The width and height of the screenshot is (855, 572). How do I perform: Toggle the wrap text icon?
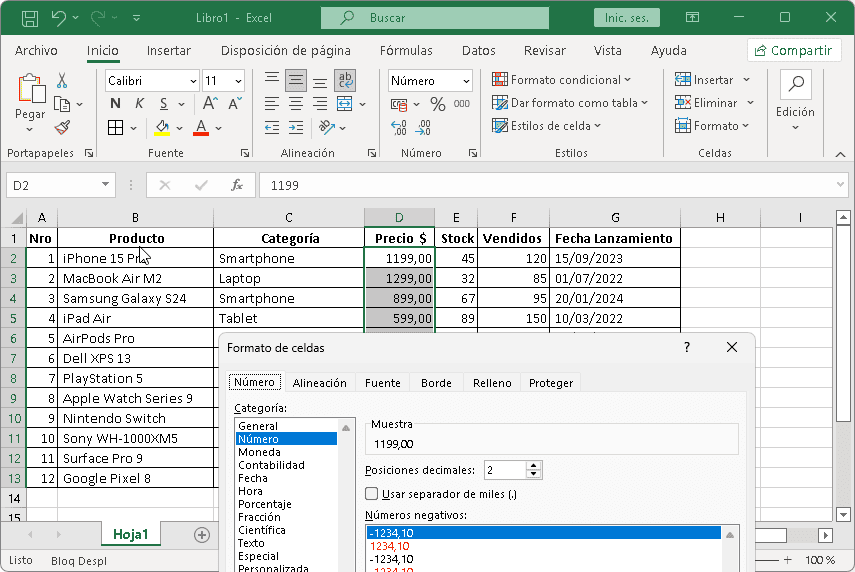(345, 80)
